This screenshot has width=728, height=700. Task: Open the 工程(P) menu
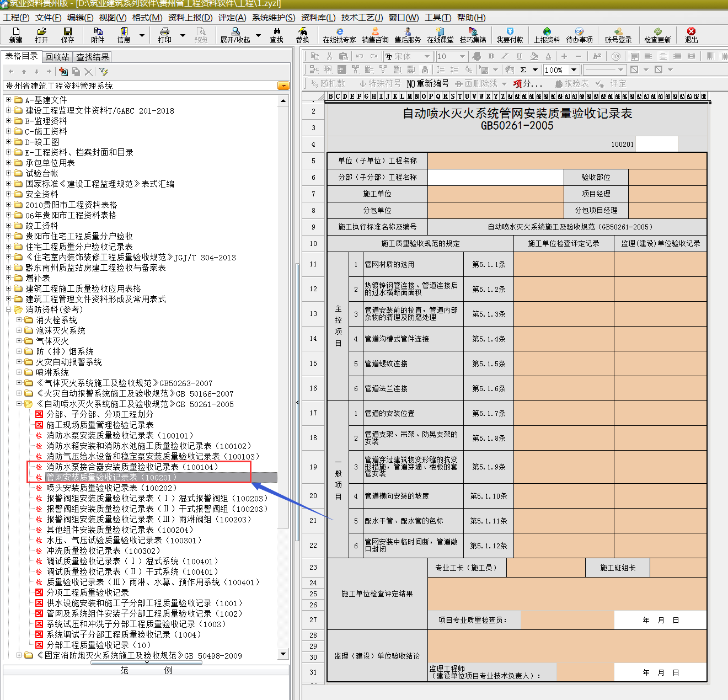pos(16,18)
